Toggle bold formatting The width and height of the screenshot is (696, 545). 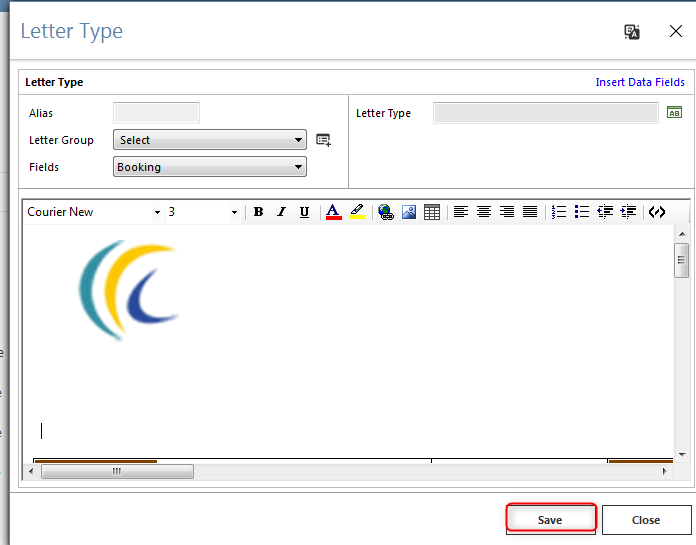click(x=258, y=212)
